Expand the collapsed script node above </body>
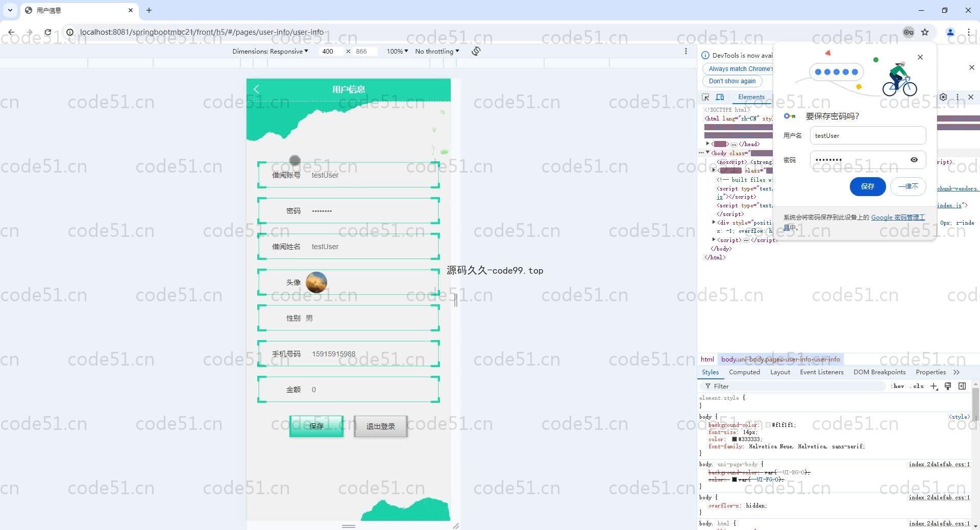Viewport: 980px width, 530px height. tap(714, 239)
